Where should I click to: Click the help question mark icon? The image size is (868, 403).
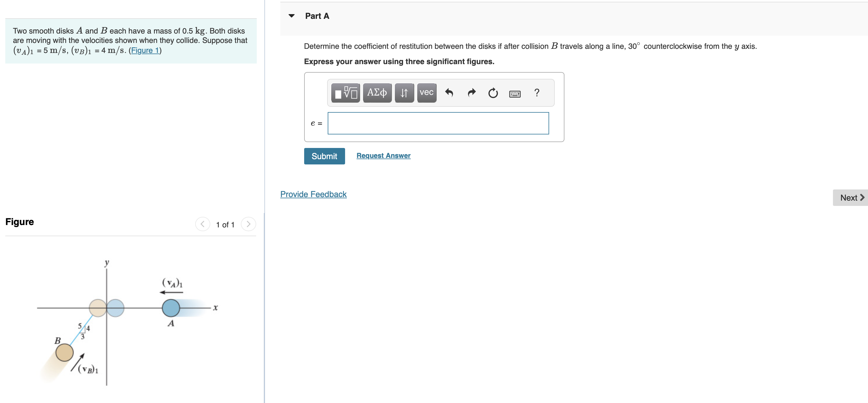tap(536, 92)
